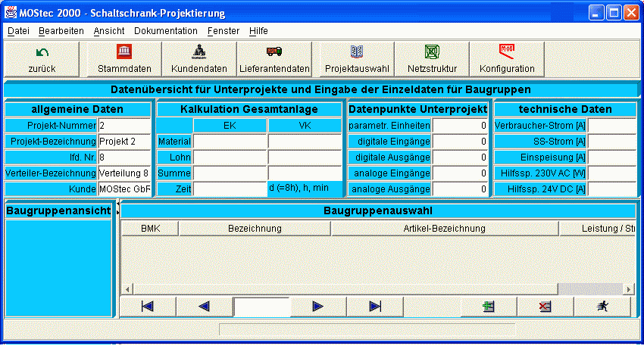The image size is (644, 346).
Task: Open the Netzstruktur view
Action: click(432, 59)
